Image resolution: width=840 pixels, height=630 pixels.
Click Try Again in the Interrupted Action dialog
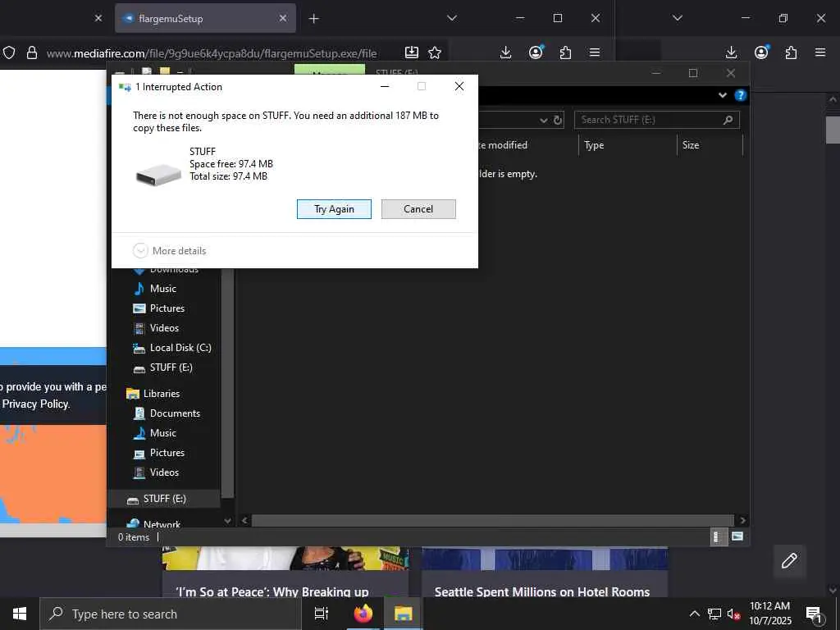[334, 209]
